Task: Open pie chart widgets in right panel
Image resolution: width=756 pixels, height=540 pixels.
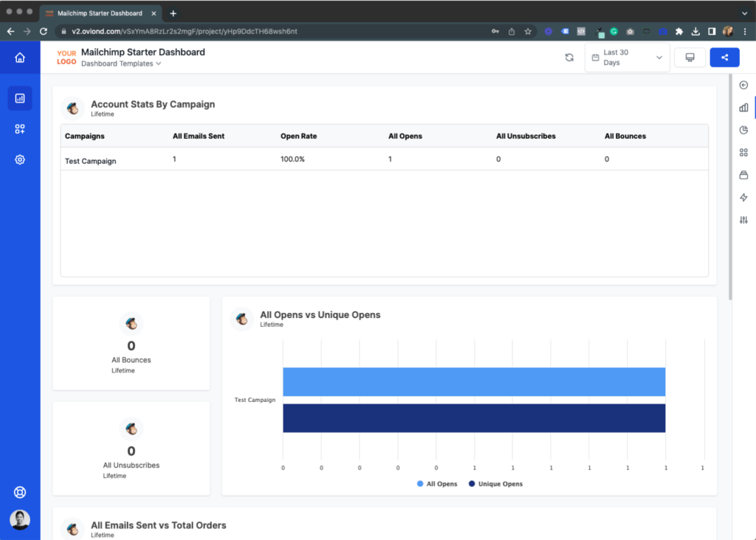Action: click(743, 130)
